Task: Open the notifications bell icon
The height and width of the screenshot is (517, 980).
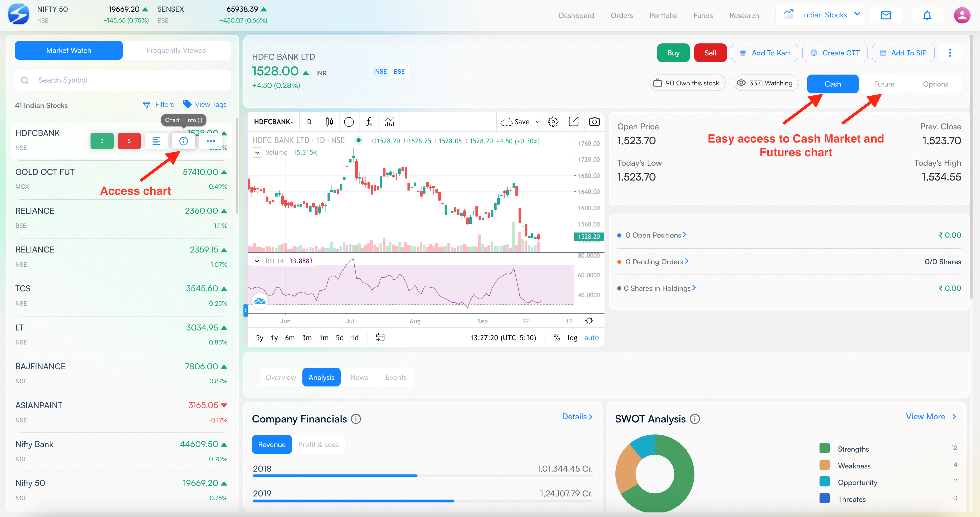Action: [x=927, y=15]
